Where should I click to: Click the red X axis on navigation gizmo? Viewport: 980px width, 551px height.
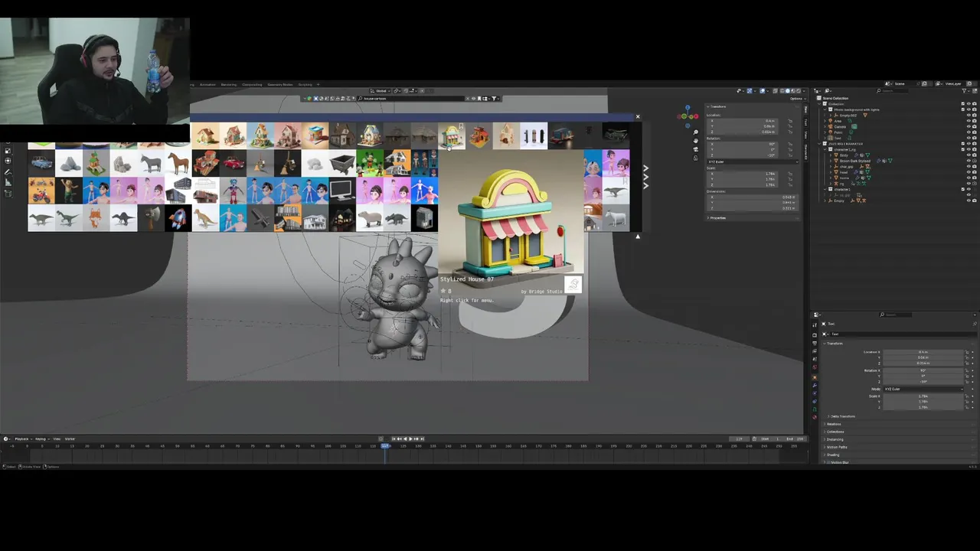click(696, 116)
